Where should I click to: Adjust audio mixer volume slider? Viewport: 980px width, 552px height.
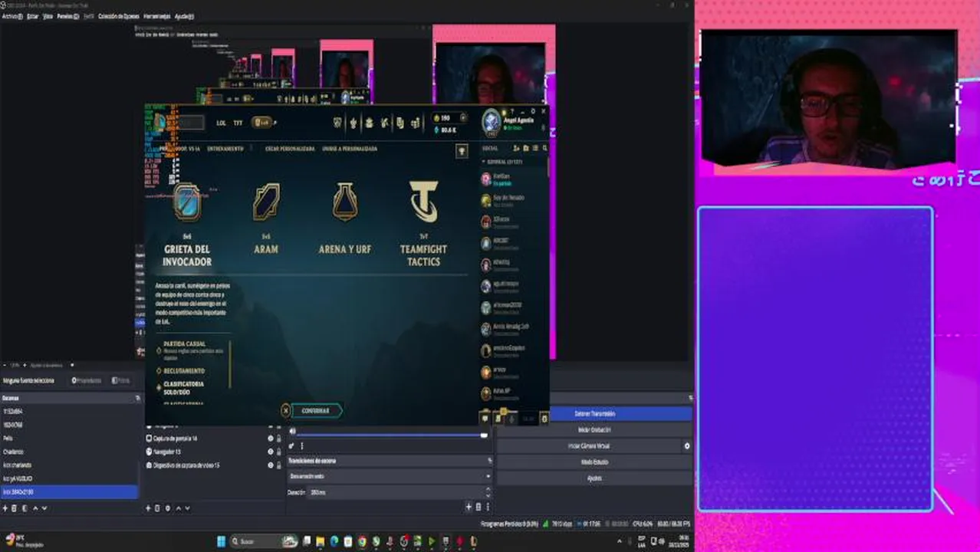391,435
